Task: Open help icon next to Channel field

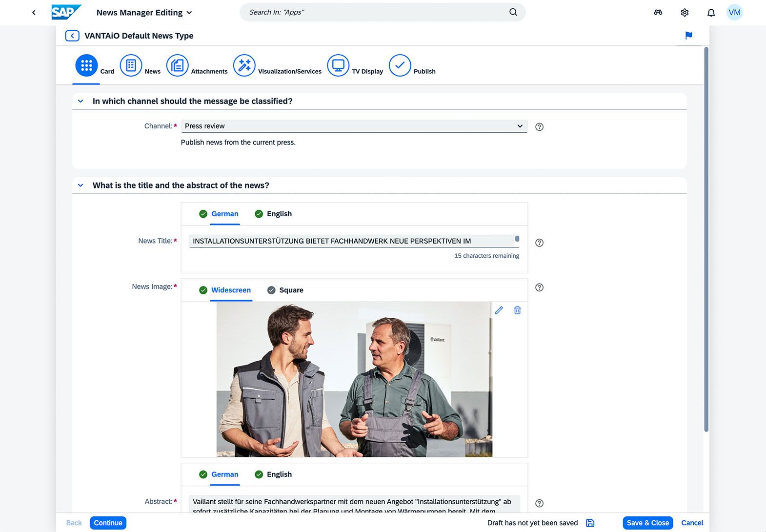Action: [x=539, y=127]
